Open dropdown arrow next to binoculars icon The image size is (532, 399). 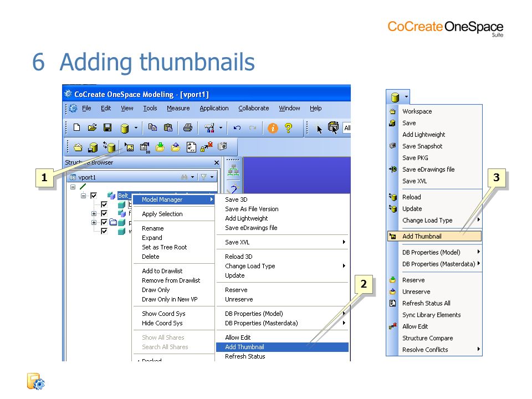click(192, 177)
